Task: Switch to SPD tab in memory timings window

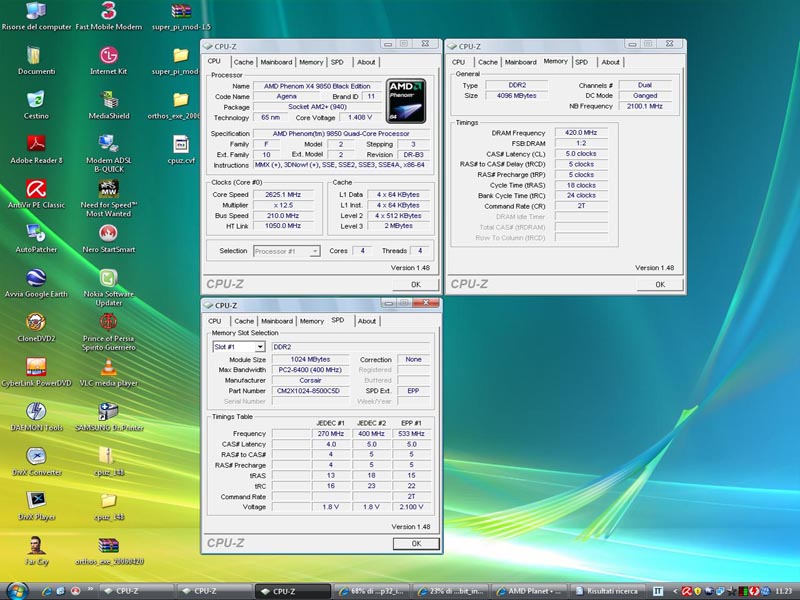Action: pos(582,62)
